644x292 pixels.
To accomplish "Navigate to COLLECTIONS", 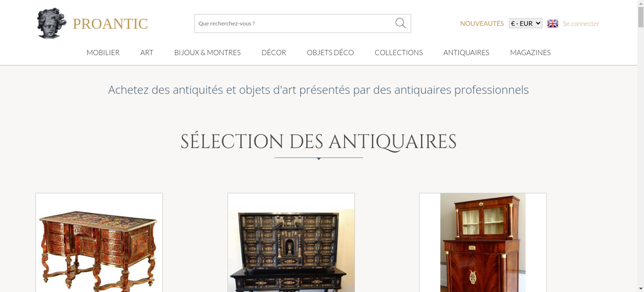I will tap(399, 52).
